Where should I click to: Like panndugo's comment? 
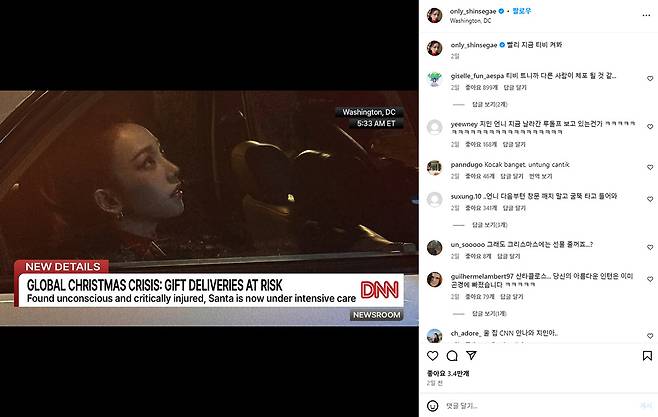click(x=650, y=167)
